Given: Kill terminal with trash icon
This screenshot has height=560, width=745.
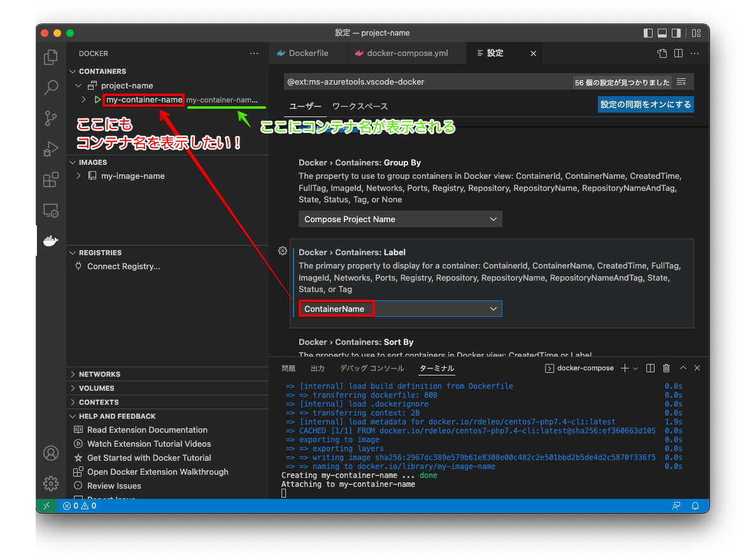Looking at the screenshot, I should (667, 368).
